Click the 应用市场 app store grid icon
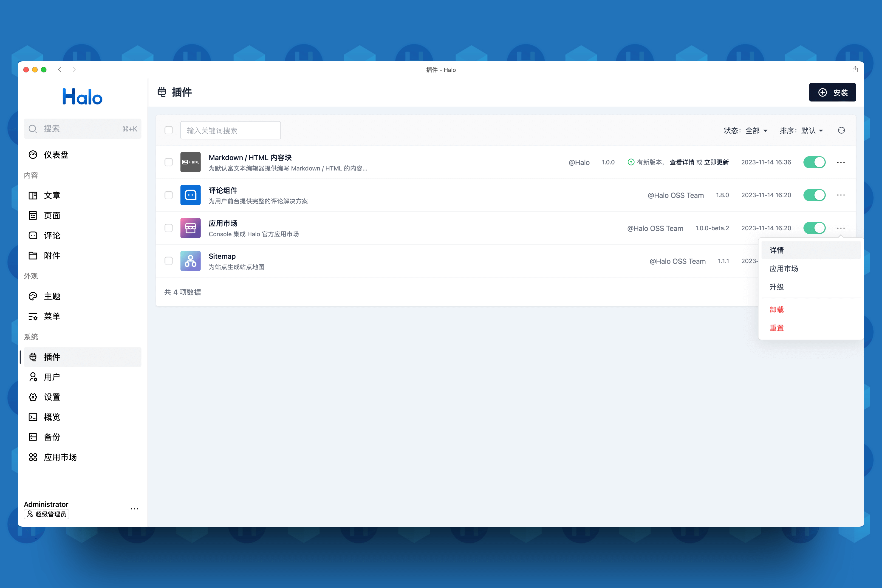 (x=33, y=457)
